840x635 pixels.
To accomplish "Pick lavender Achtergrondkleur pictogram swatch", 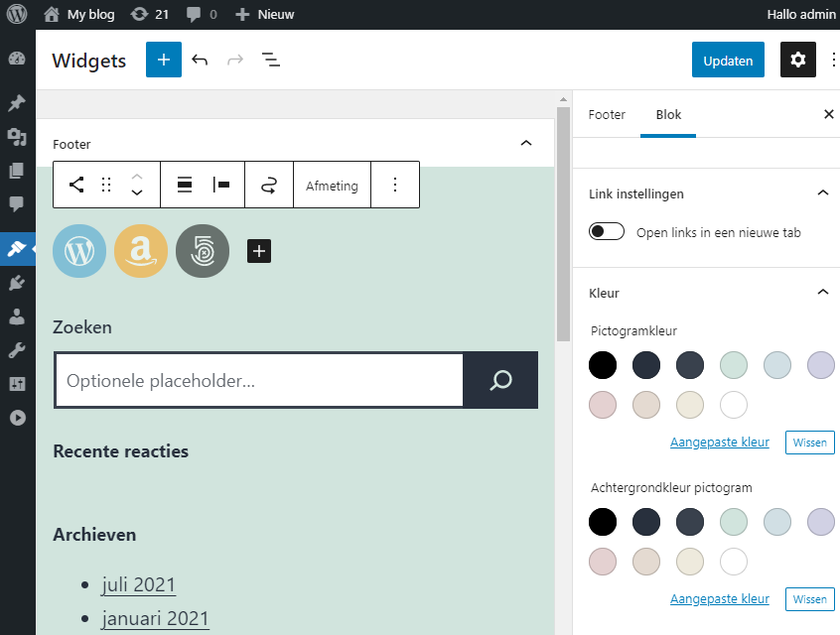I will 821,522.
